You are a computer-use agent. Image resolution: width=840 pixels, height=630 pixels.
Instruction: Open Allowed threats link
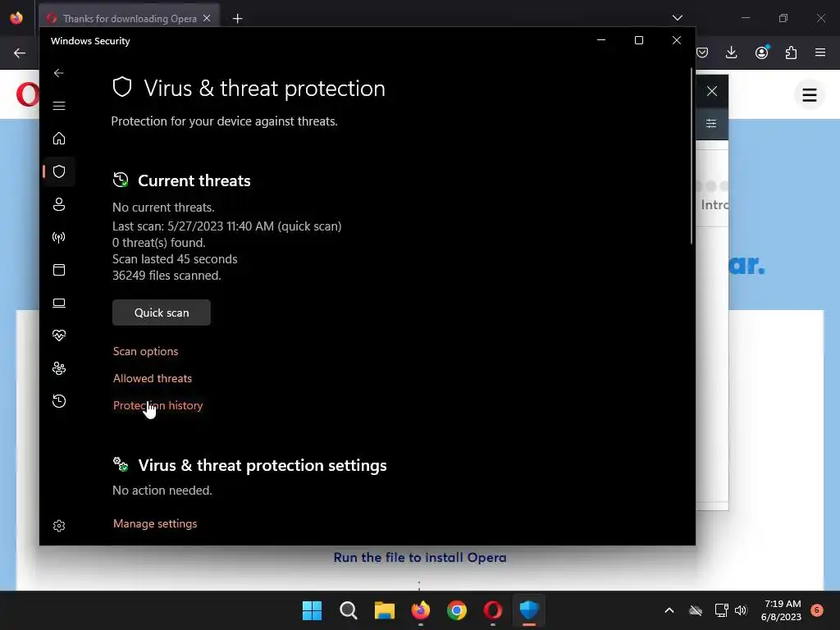152,378
